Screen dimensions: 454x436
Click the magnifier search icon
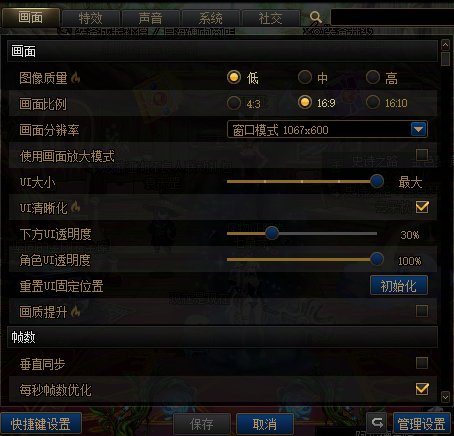point(315,17)
